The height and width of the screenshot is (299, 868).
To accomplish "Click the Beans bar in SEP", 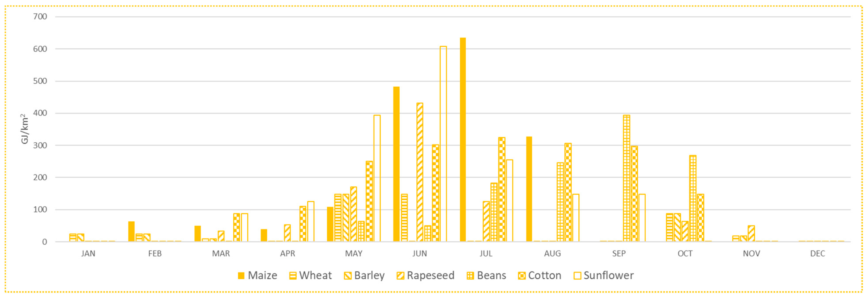I will point(626,178).
